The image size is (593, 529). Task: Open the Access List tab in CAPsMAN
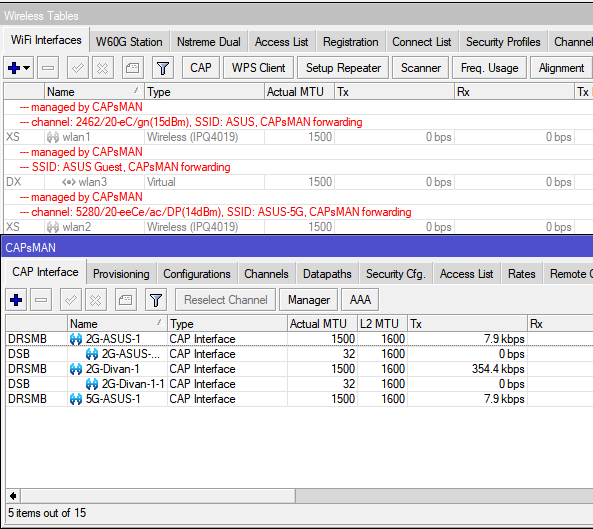coord(466,274)
